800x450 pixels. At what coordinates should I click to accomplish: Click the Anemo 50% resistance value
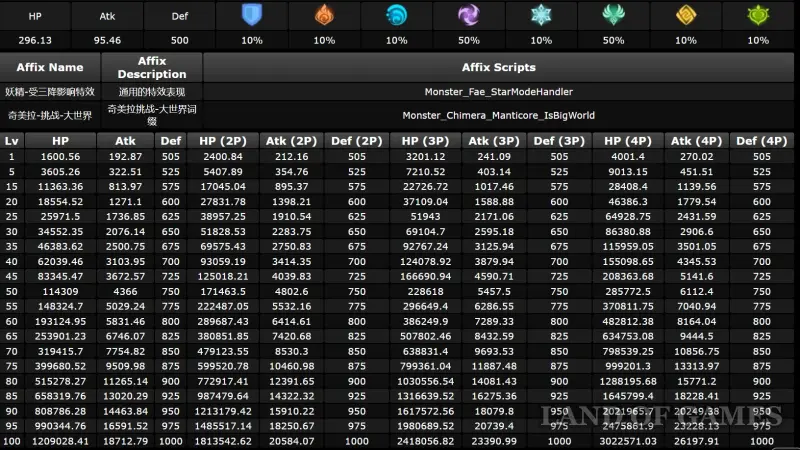(x=613, y=40)
